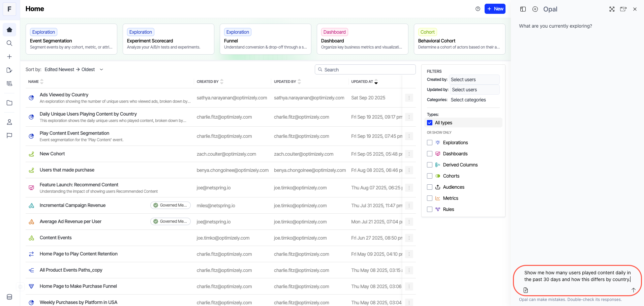This screenshot has width=644, height=306.
Task: Click the attach file icon in Opal
Action: (x=526, y=290)
